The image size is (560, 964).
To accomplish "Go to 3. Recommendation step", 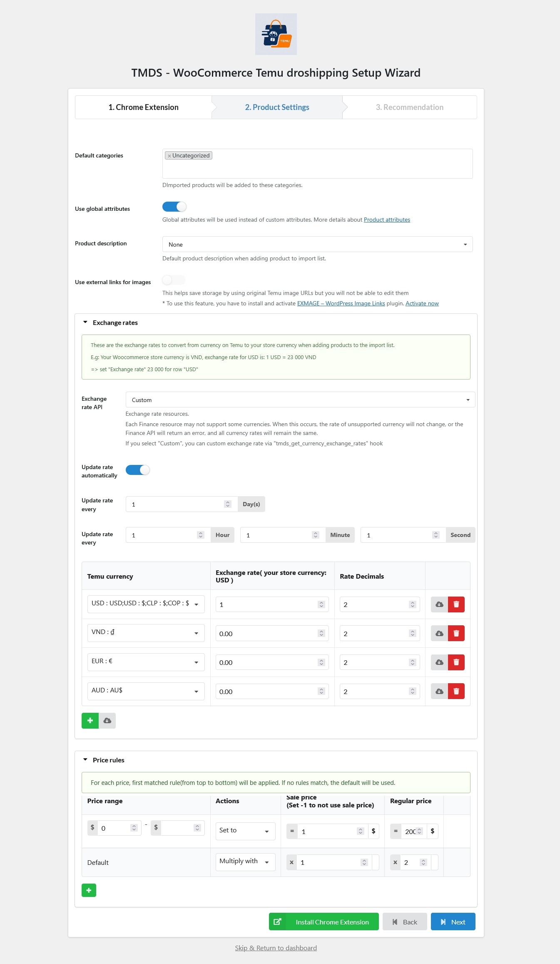I will 409,107.
